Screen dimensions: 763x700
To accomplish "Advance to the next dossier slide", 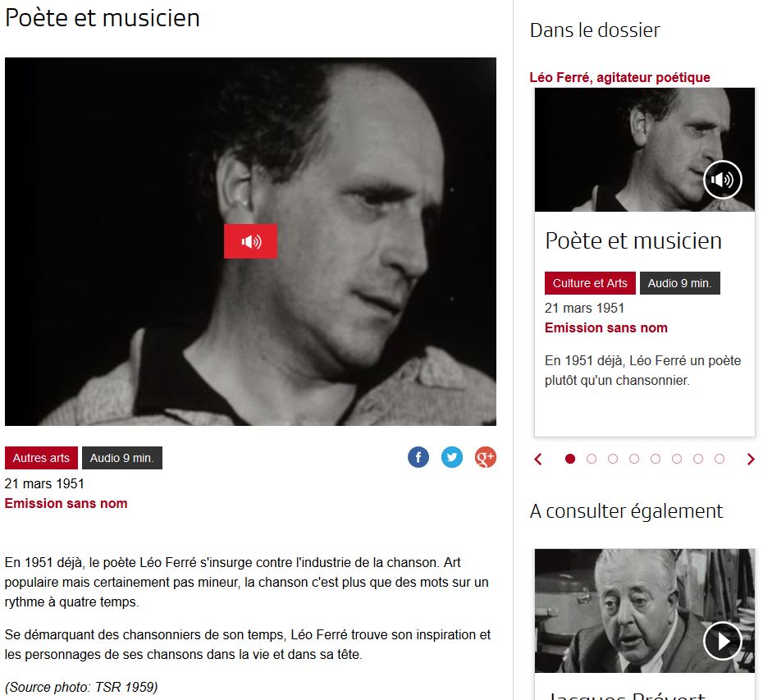I will [751, 459].
